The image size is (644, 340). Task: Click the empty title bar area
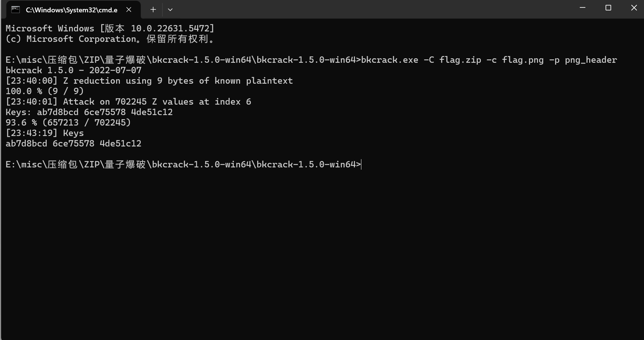(373, 9)
